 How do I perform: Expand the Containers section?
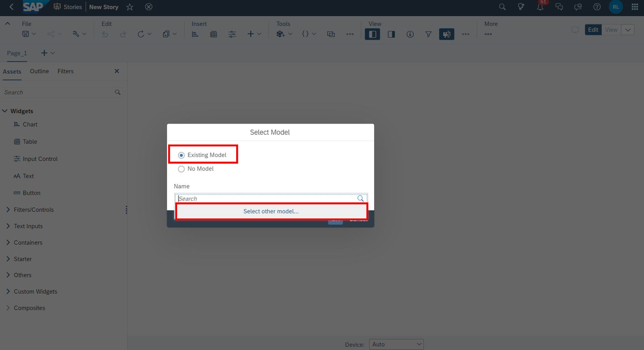[x=8, y=243]
